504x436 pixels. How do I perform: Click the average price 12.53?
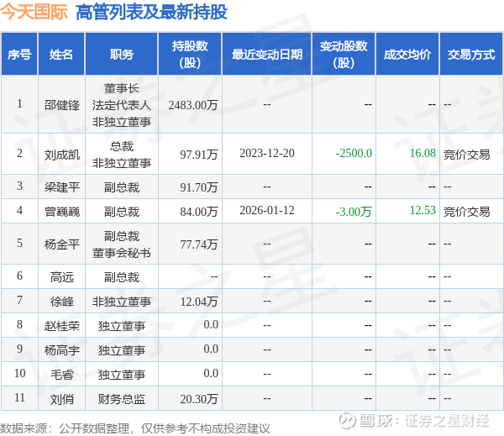[423, 210]
